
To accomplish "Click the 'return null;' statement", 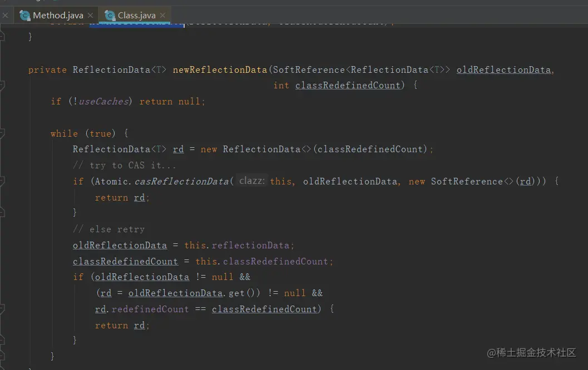I will coord(172,102).
